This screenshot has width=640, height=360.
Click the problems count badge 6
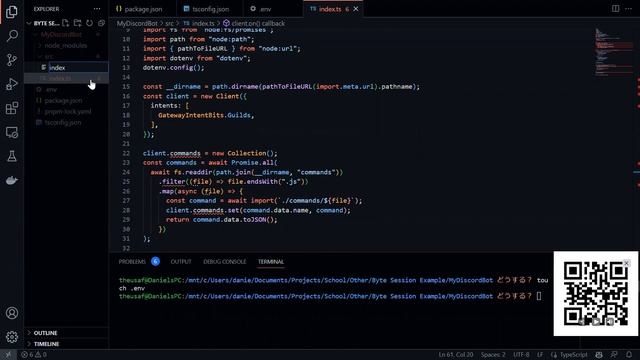pyautogui.click(x=155, y=261)
